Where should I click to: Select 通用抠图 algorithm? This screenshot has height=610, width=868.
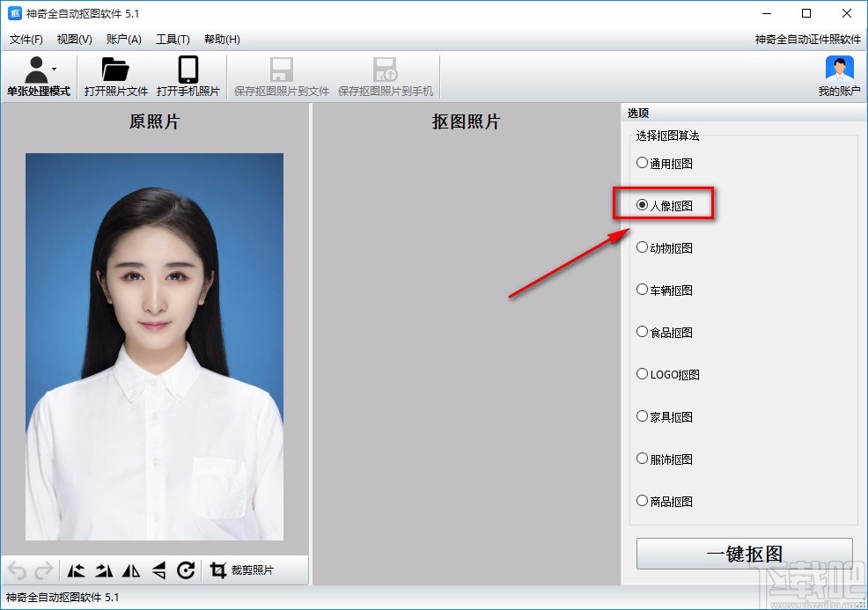coord(665,164)
